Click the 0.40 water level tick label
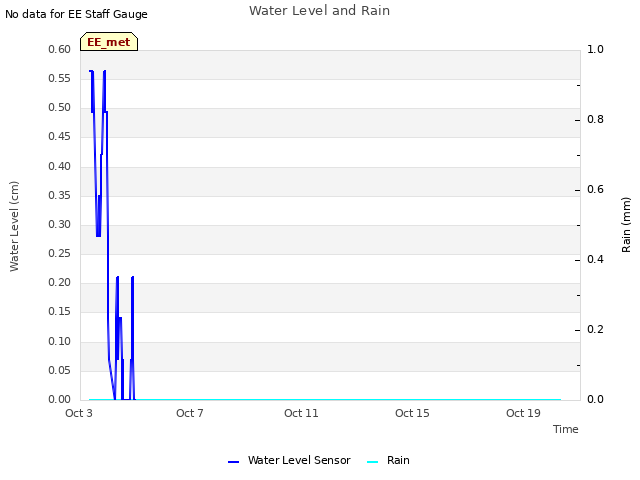Screen dimensions: 640x480 click(60, 166)
